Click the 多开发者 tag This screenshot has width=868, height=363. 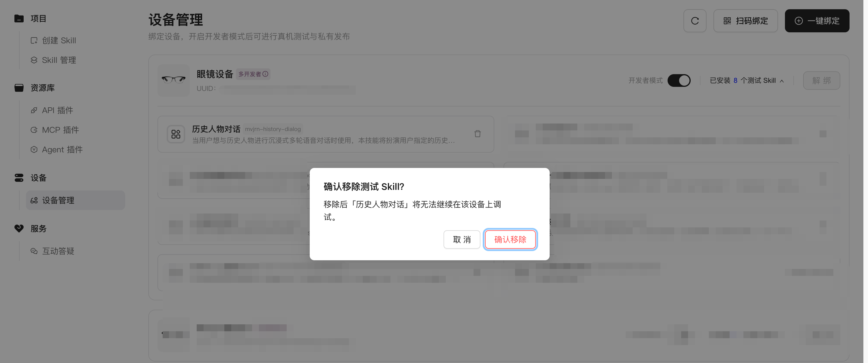click(x=253, y=74)
